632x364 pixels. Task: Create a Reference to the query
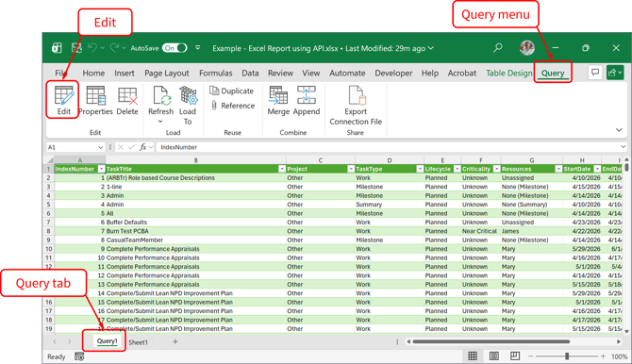tap(233, 106)
